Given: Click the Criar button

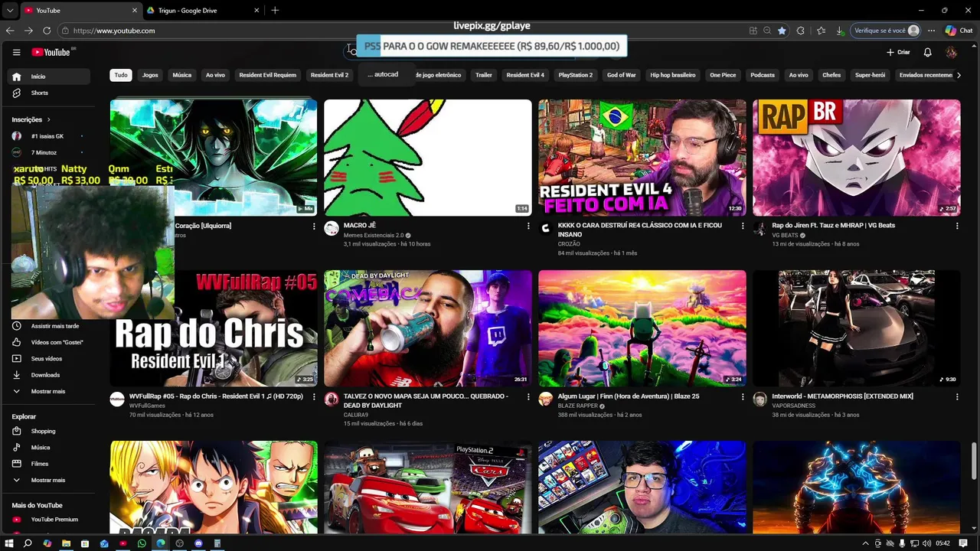Looking at the screenshot, I should tap(898, 52).
